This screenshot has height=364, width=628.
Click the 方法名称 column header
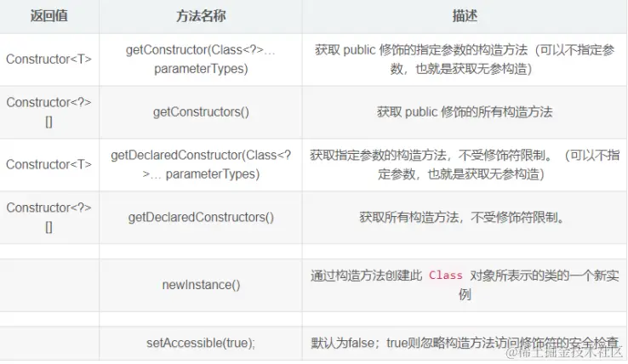click(x=200, y=16)
